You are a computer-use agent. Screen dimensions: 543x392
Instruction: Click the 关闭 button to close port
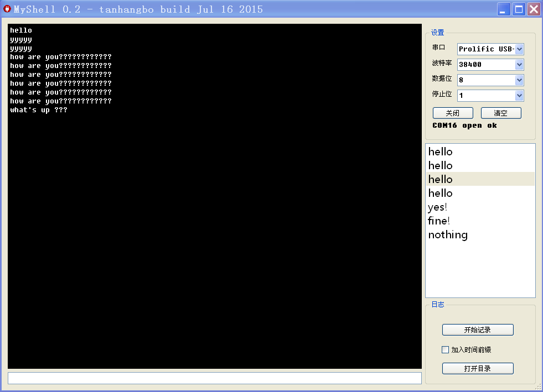(x=453, y=113)
